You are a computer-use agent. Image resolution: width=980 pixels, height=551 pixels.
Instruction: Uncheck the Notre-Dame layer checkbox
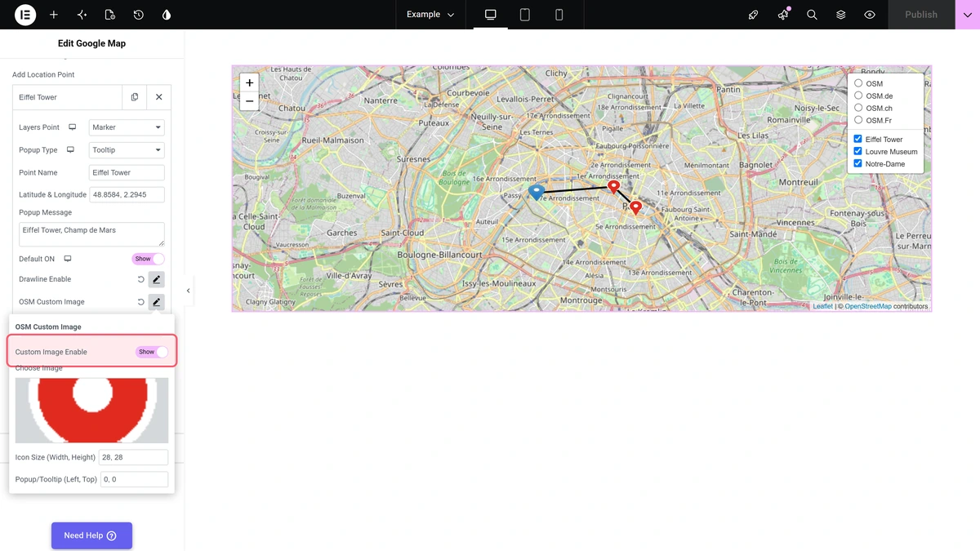[x=857, y=163]
